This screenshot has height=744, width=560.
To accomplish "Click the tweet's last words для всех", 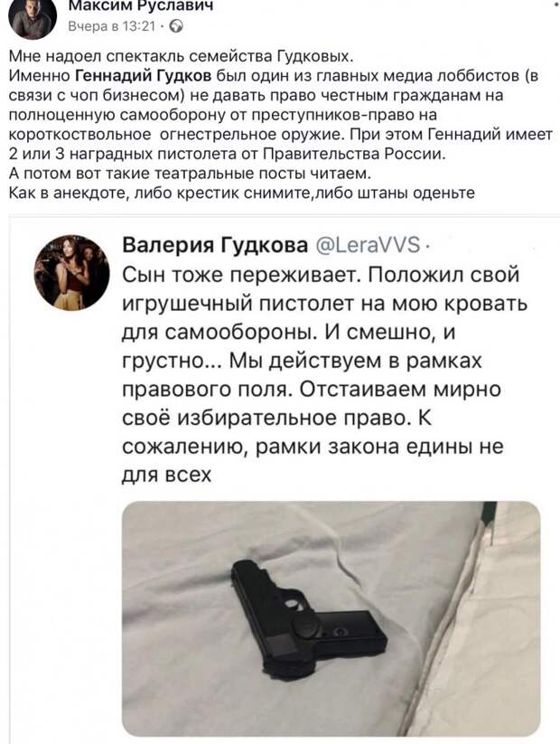I will [166, 475].
